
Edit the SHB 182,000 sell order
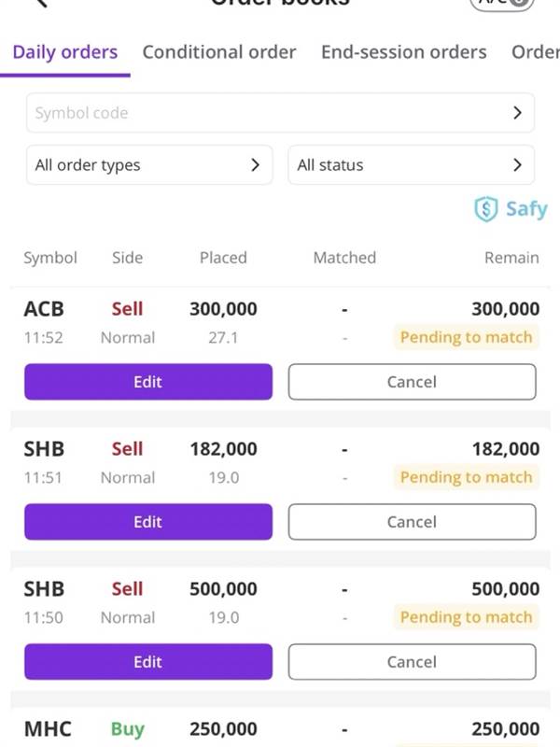(148, 522)
